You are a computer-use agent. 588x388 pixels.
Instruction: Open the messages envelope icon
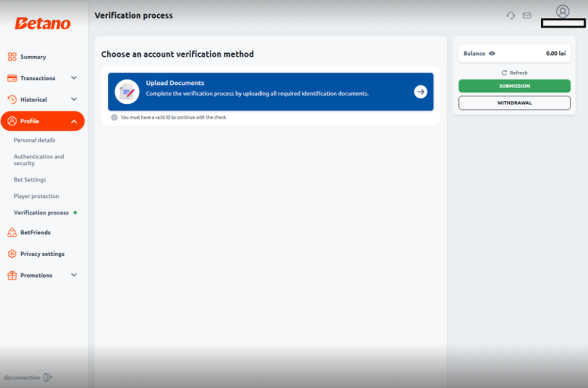click(x=527, y=15)
